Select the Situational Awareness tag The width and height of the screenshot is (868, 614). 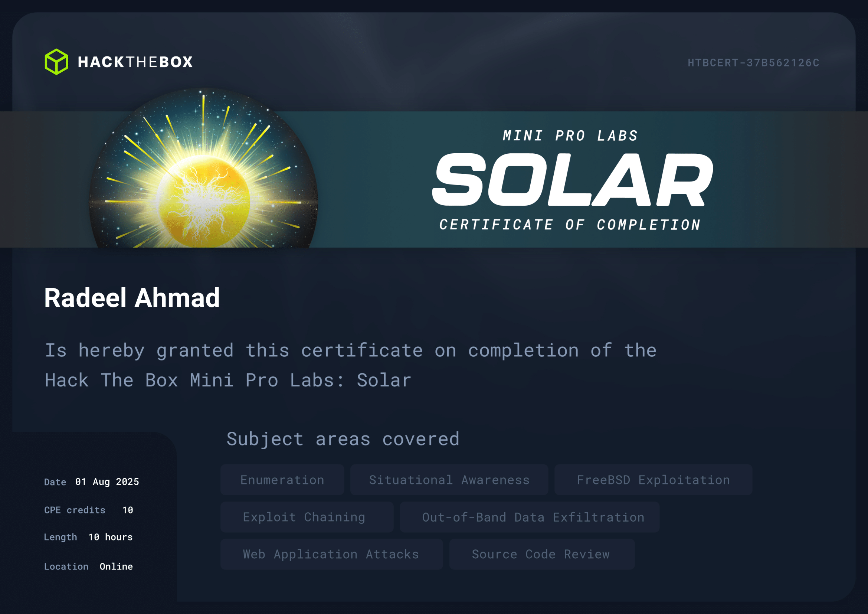pos(449,480)
